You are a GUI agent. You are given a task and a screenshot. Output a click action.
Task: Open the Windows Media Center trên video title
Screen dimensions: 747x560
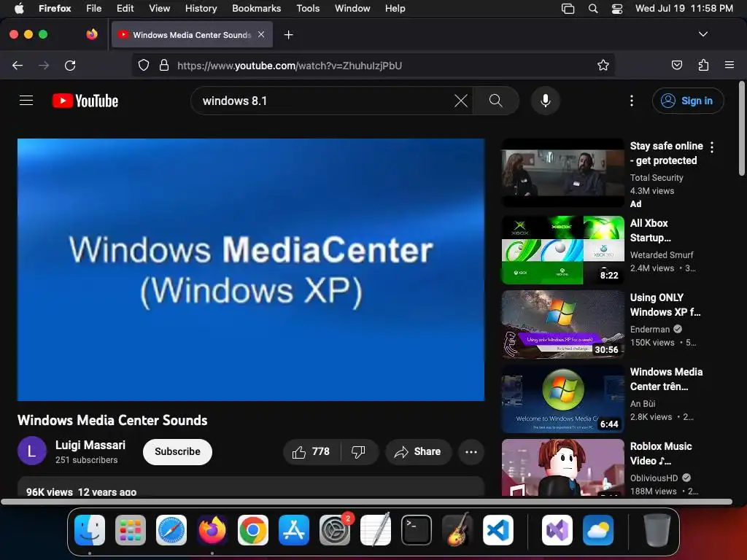click(666, 379)
